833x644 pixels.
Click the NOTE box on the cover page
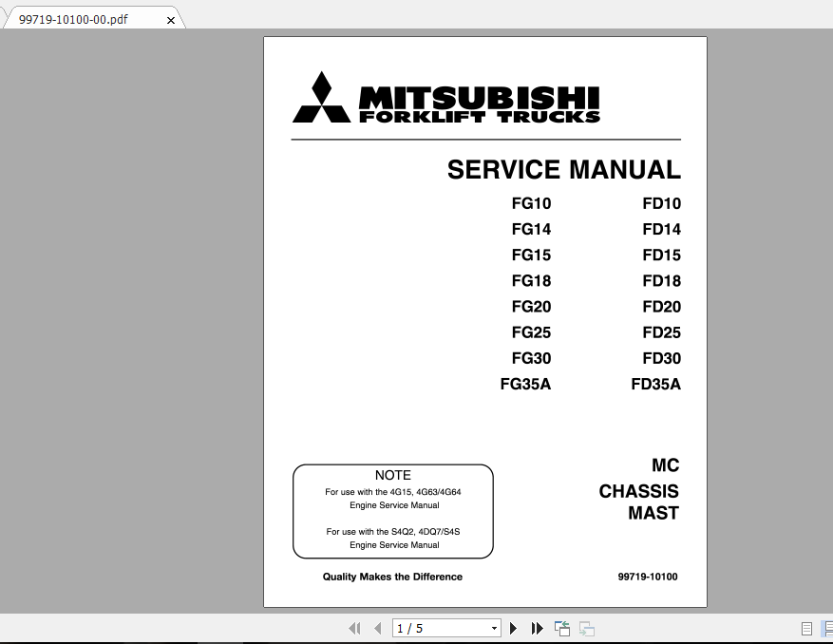coord(392,510)
